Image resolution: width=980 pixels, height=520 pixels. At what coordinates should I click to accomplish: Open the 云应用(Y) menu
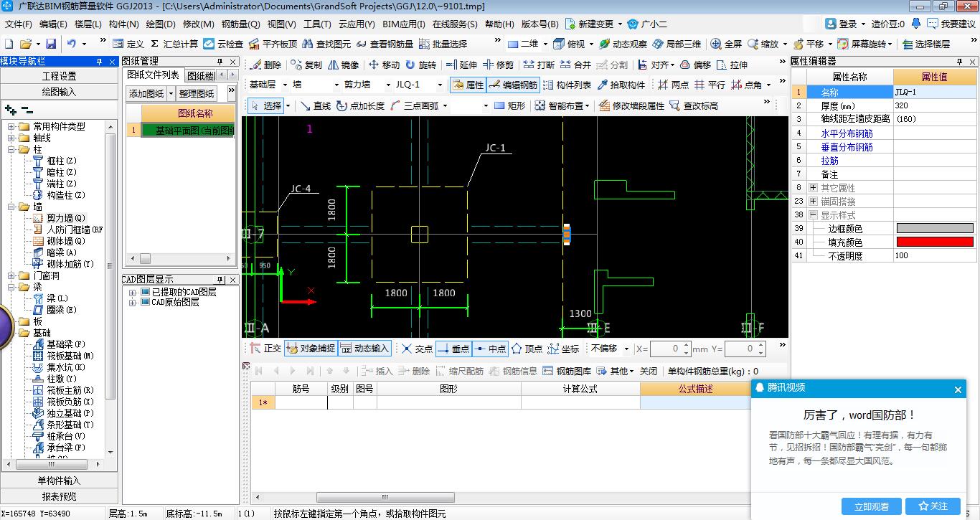(357, 24)
